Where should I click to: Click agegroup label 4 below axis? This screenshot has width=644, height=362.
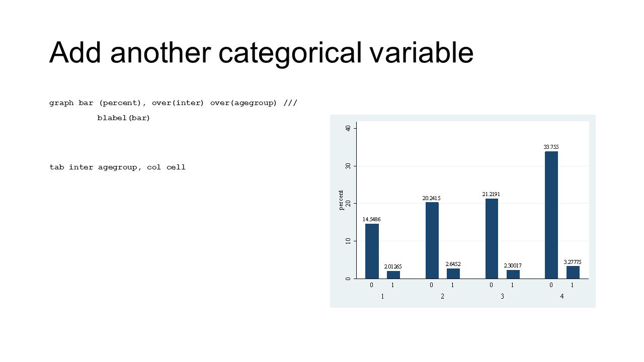(x=562, y=296)
